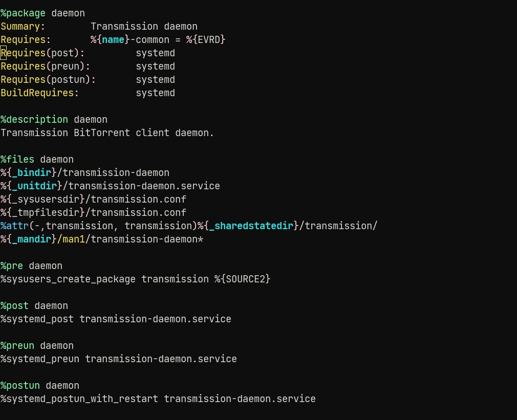Click the '%post' scriptlet directive
This screenshot has width=517, height=420.
click(14, 306)
